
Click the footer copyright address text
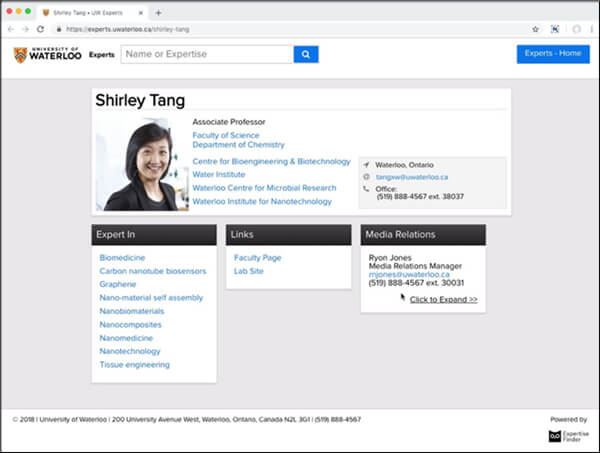tap(187, 419)
